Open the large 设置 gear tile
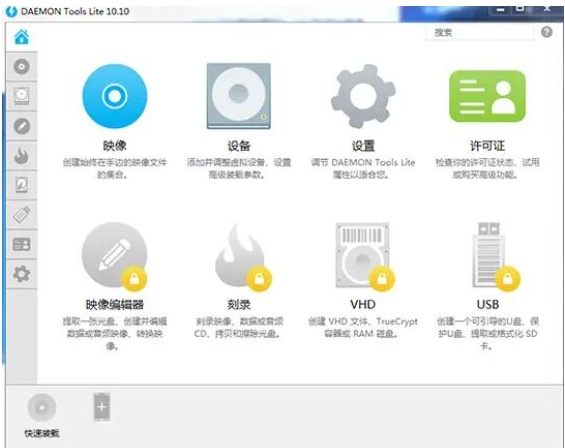 363,96
